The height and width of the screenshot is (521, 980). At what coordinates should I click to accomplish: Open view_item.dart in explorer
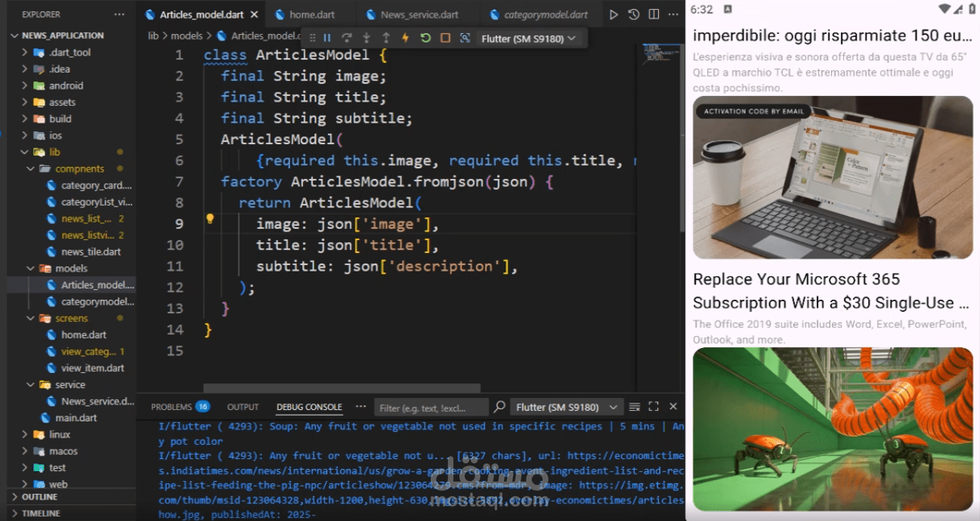(x=92, y=368)
